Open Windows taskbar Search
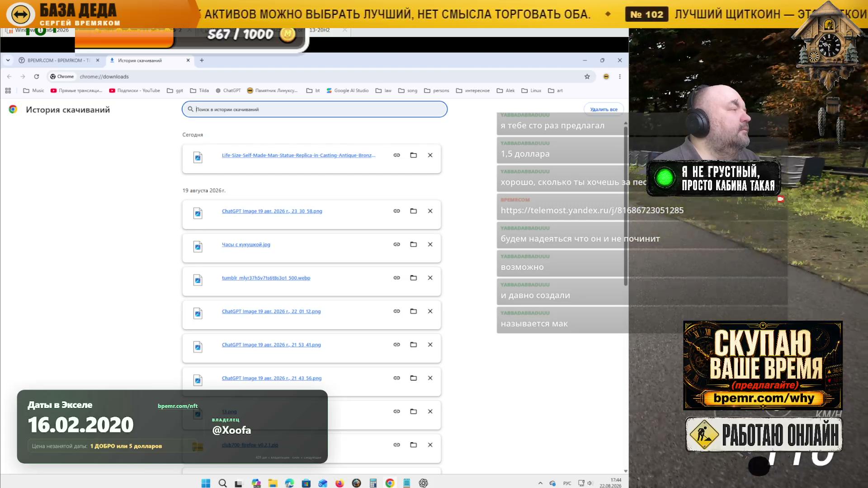 pos(222,483)
